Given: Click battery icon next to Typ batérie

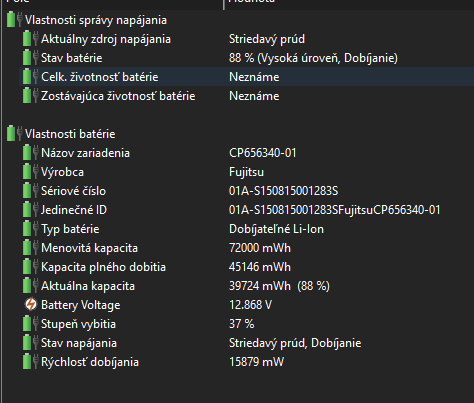Looking at the screenshot, I should click(31, 229).
